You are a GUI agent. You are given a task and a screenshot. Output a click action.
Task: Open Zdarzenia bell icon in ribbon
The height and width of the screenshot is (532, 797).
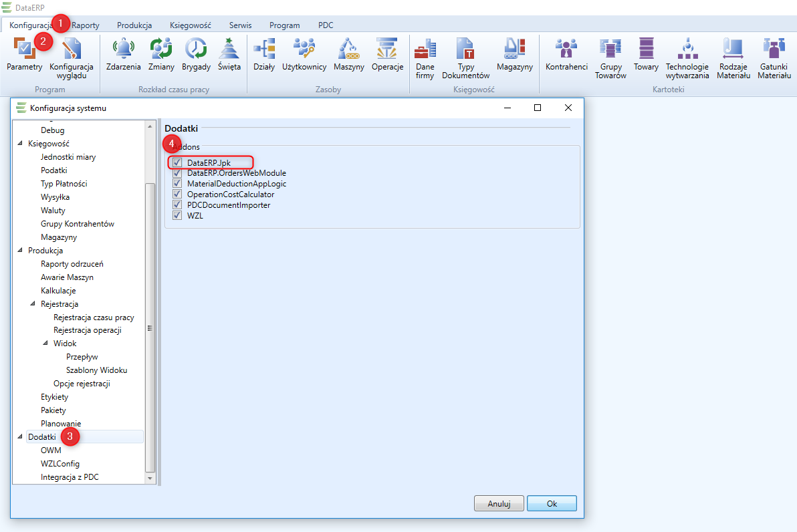[123, 49]
